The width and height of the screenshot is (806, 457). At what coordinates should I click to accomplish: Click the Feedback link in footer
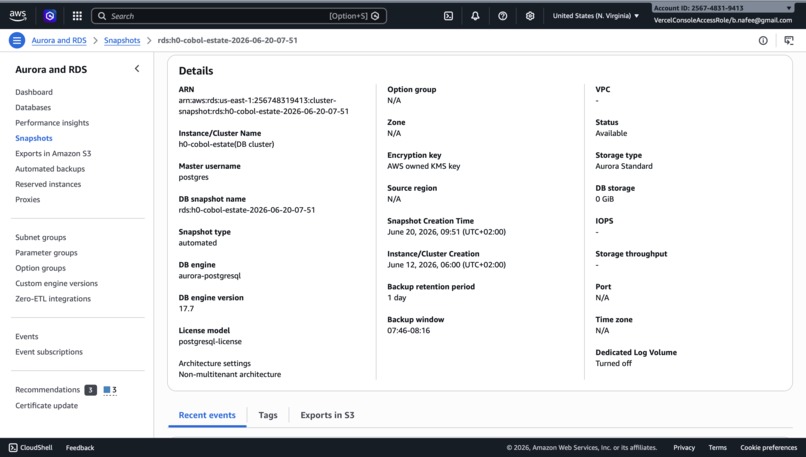[x=80, y=448]
